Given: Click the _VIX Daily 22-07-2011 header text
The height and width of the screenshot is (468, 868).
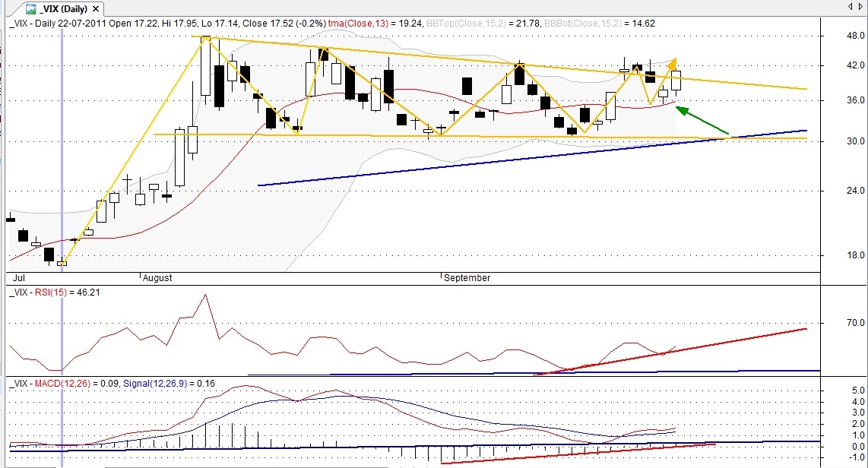Looking at the screenshot, I should [x=58, y=24].
